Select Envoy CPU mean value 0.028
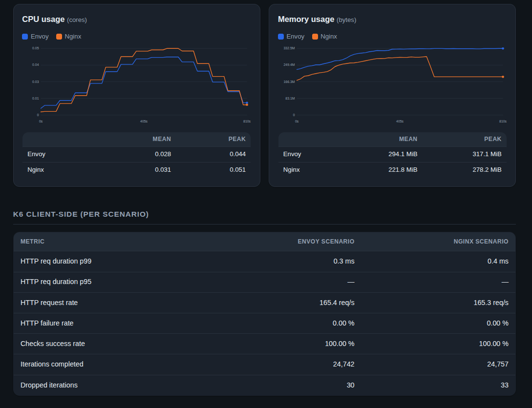Viewport: 532px width, 408px height. coord(163,154)
